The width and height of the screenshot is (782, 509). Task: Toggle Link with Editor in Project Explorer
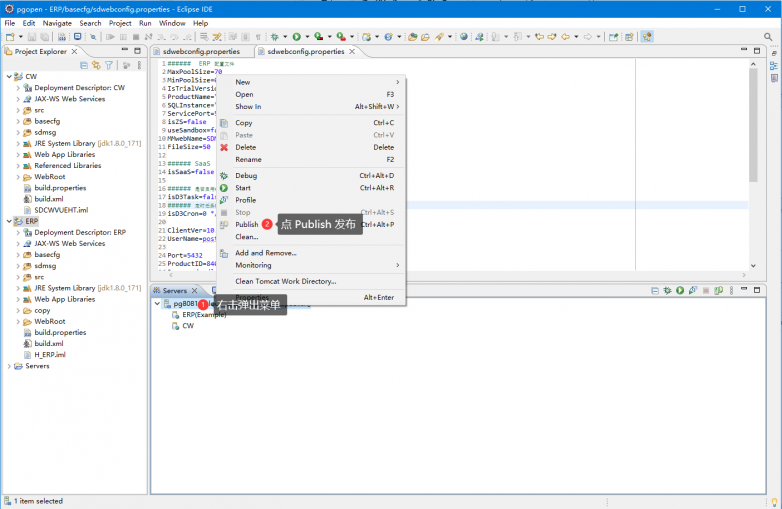(96, 65)
